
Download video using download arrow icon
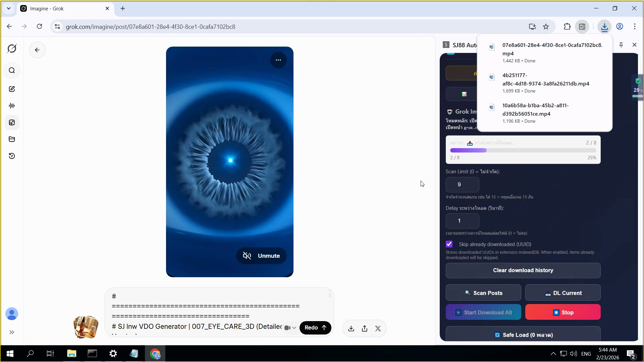coord(351,328)
